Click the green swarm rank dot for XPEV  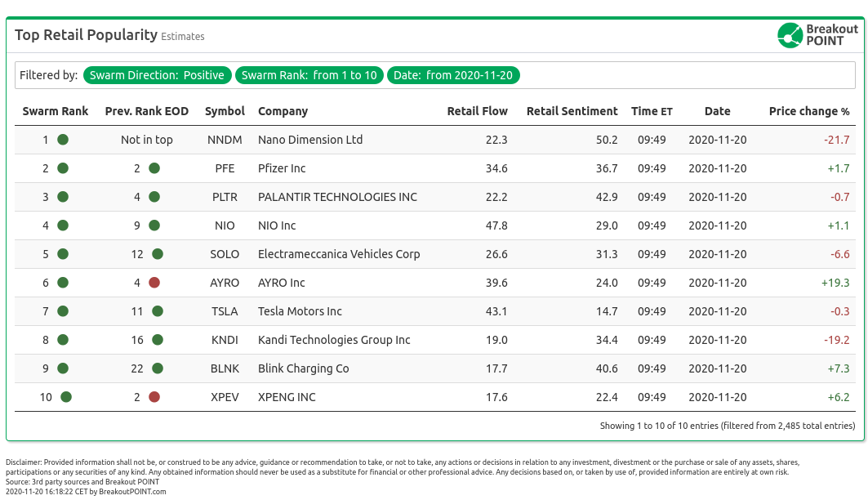66,397
